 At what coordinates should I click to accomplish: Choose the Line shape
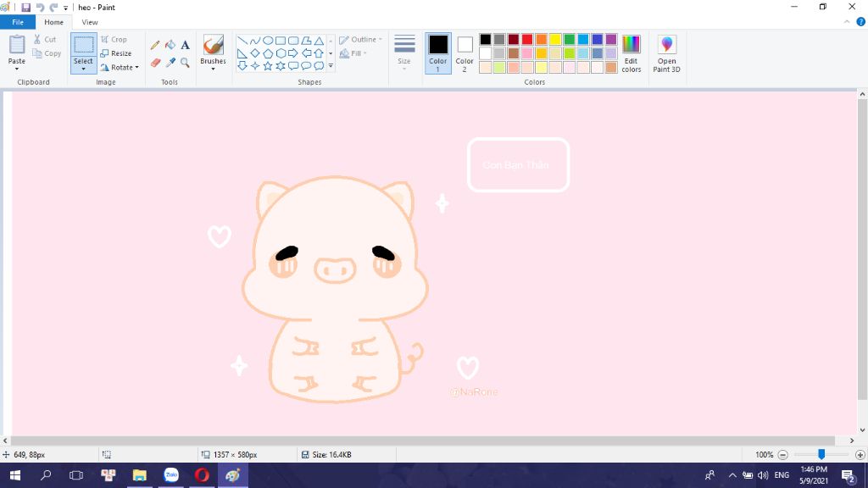click(242, 41)
